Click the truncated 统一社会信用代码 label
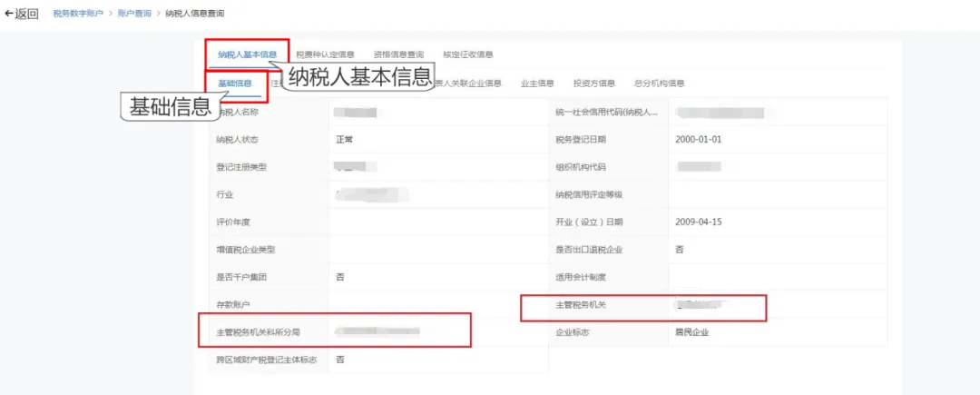Image resolution: width=980 pixels, height=395 pixels. pos(606,113)
